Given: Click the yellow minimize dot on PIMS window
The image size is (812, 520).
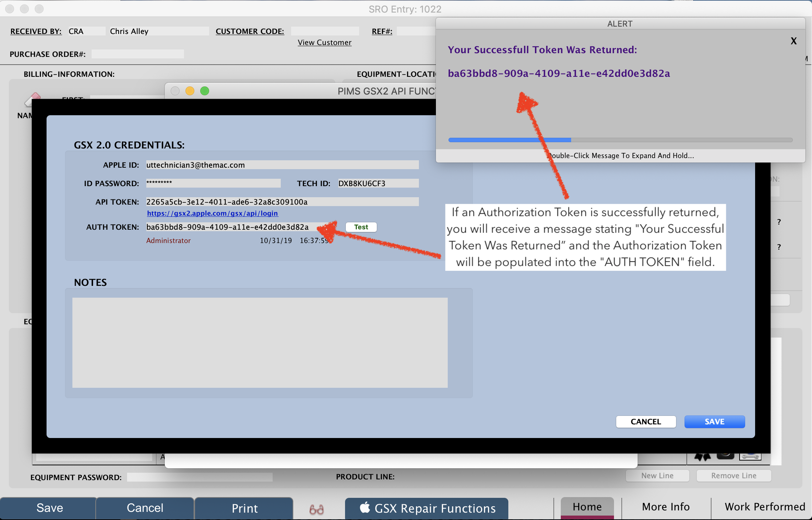Looking at the screenshot, I should click(190, 91).
